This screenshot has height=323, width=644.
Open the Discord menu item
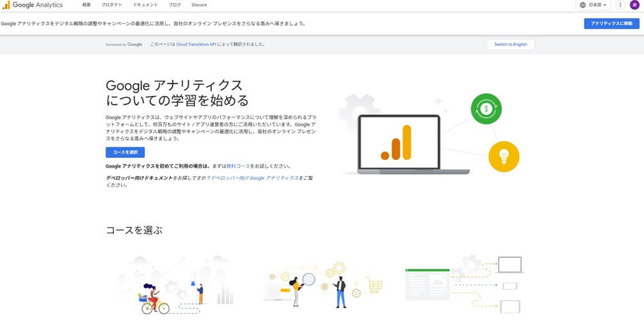[x=199, y=5]
